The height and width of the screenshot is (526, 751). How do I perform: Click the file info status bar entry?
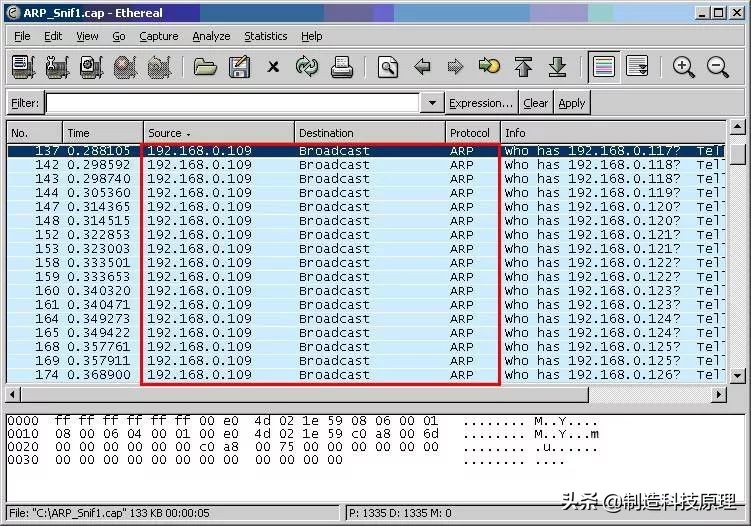(x=172, y=513)
